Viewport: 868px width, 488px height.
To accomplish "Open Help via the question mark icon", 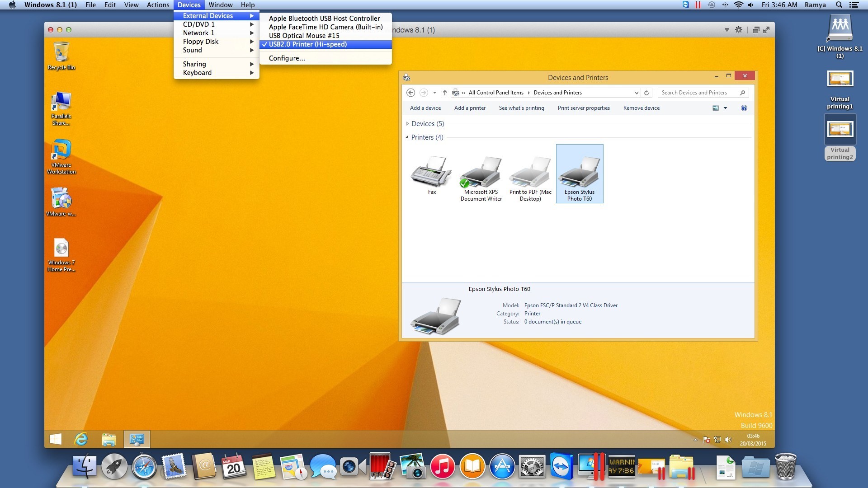I will (x=744, y=108).
